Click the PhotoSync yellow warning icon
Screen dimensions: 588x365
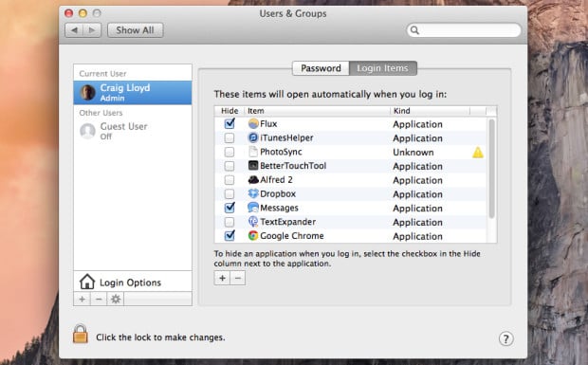[x=478, y=153]
